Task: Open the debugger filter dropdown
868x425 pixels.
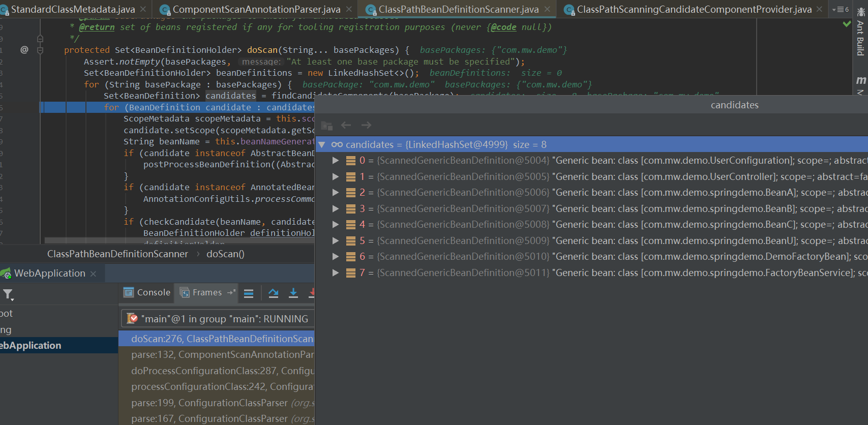Action: [x=8, y=294]
